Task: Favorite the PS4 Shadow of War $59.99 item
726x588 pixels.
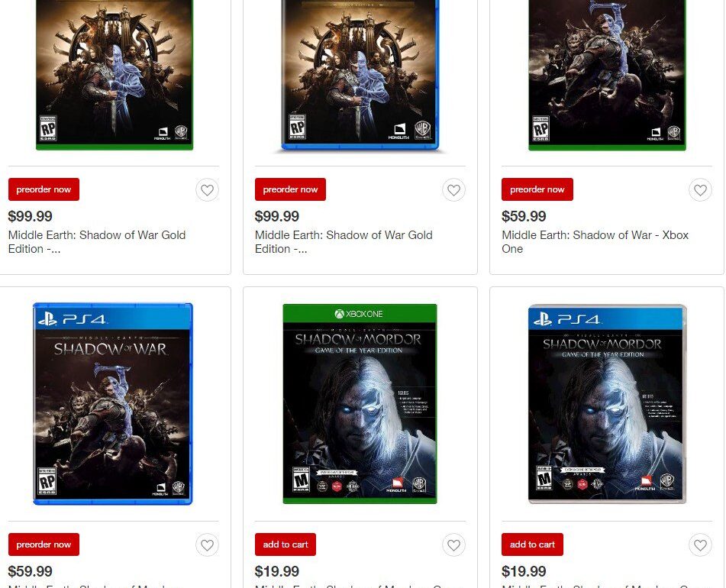Action: coord(207,545)
